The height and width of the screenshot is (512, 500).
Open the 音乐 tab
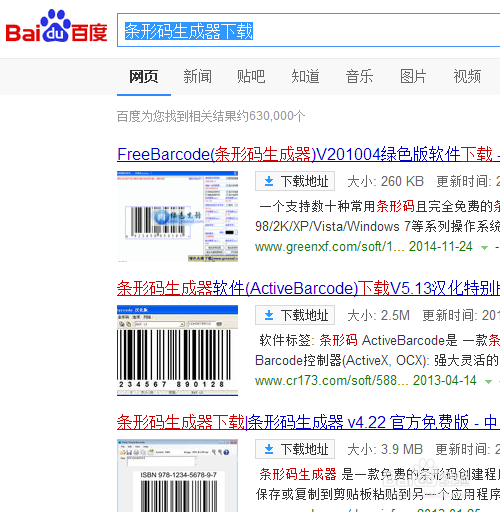point(359,77)
